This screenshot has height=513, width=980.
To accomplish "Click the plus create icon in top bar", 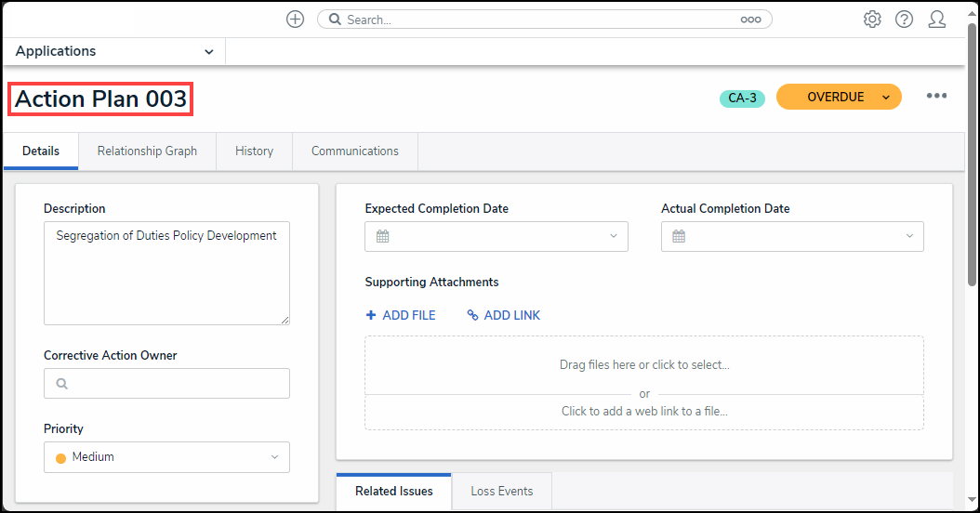I will 295,20.
